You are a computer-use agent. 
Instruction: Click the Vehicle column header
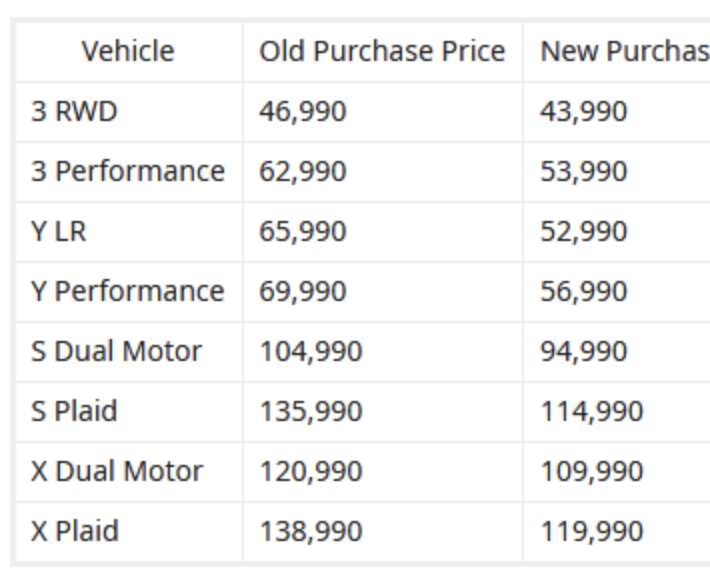(x=128, y=51)
